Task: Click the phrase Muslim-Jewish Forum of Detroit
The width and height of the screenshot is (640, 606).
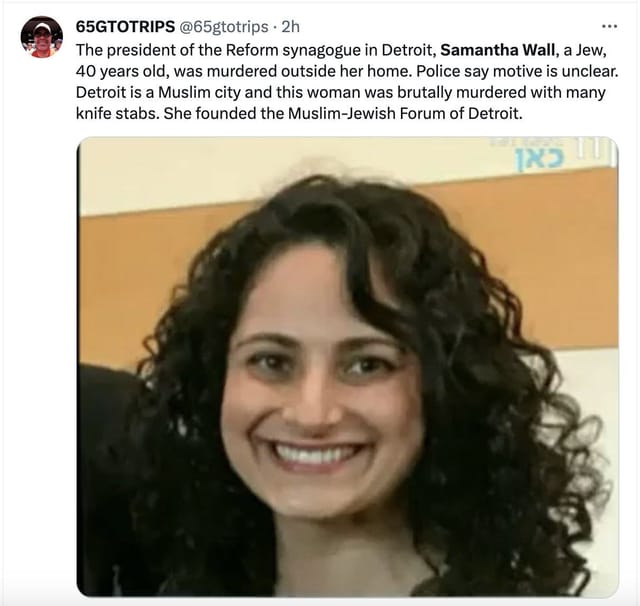Action: click(405, 113)
